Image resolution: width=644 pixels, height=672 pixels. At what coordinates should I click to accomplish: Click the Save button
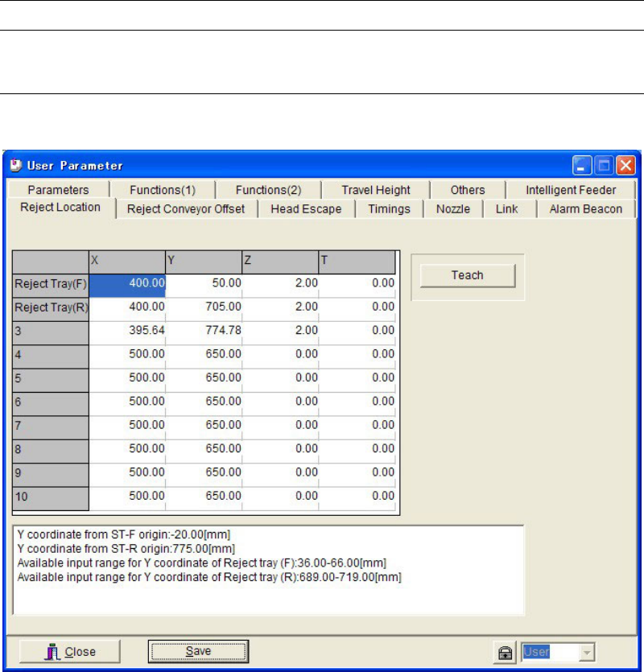click(197, 651)
